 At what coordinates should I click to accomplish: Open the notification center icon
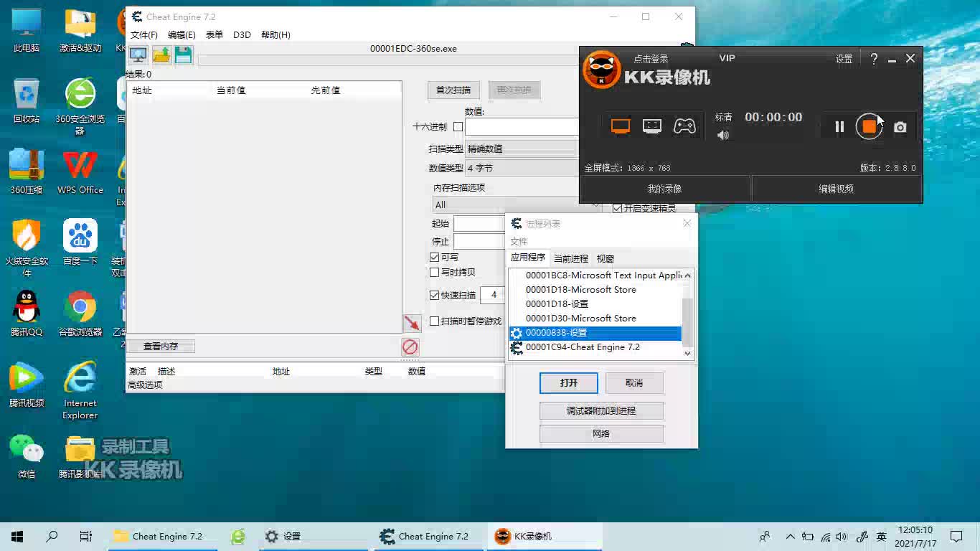point(956,536)
